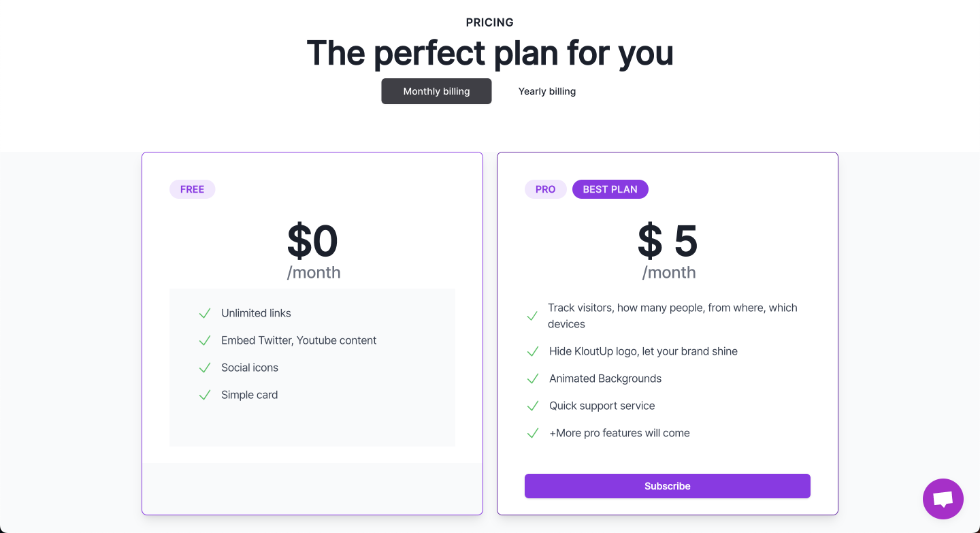The width and height of the screenshot is (980, 533).
Task: Switch to Yearly billing
Action: [x=547, y=91]
